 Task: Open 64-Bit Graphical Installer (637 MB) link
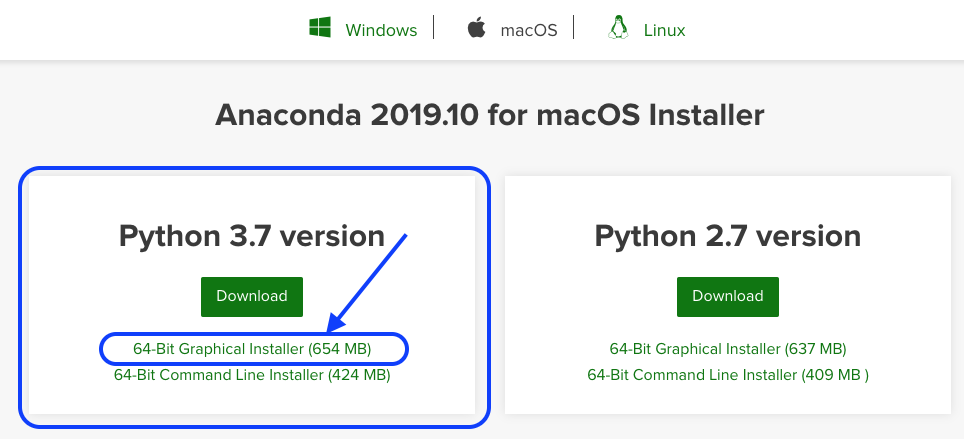(x=728, y=349)
